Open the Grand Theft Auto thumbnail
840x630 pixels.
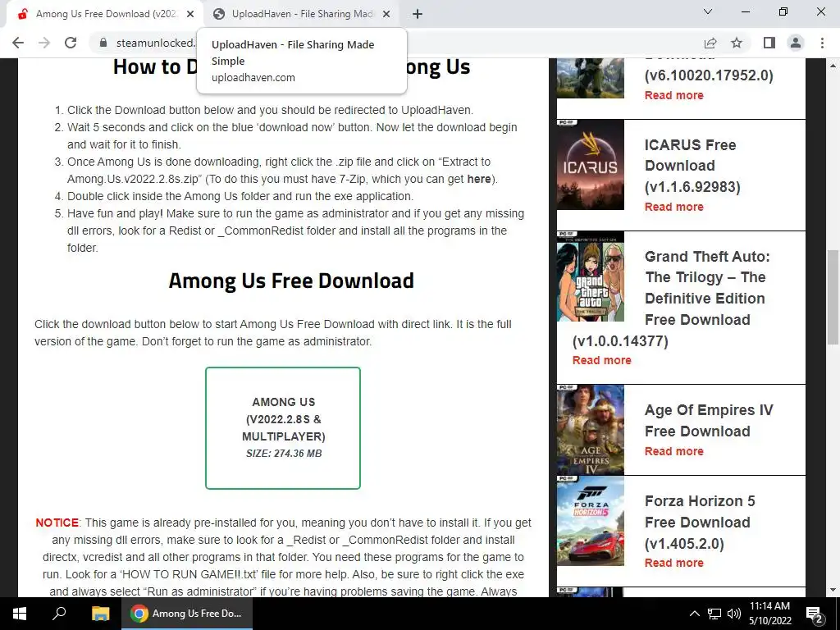(591, 276)
